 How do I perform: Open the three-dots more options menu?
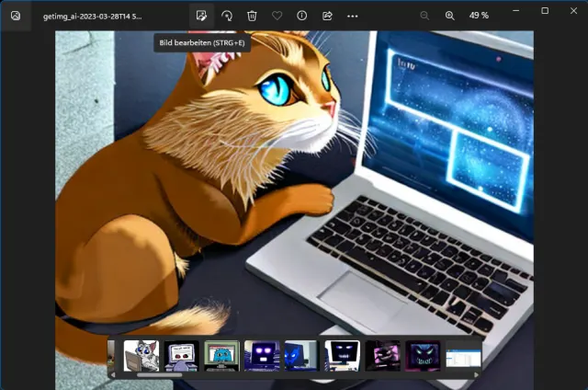[353, 16]
